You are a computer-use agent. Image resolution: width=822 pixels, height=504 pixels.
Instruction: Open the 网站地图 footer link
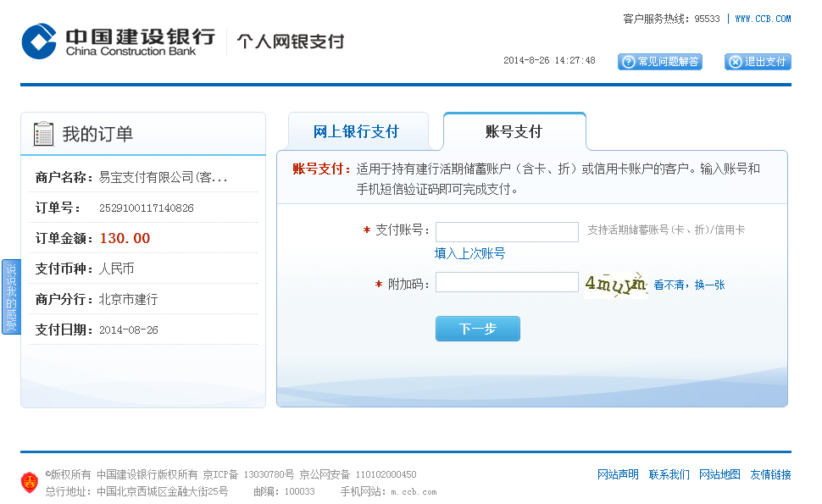point(719,474)
